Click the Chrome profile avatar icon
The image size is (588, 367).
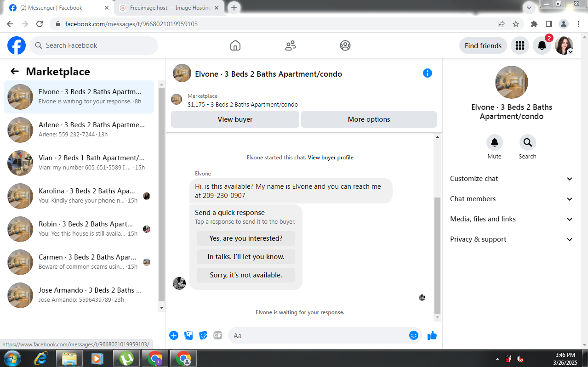click(564, 24)
